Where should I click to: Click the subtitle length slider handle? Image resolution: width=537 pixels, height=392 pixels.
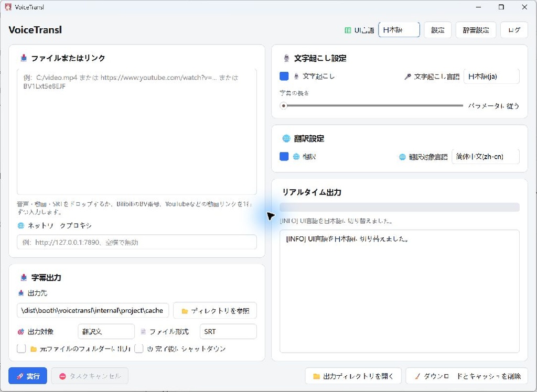[283, 105]
